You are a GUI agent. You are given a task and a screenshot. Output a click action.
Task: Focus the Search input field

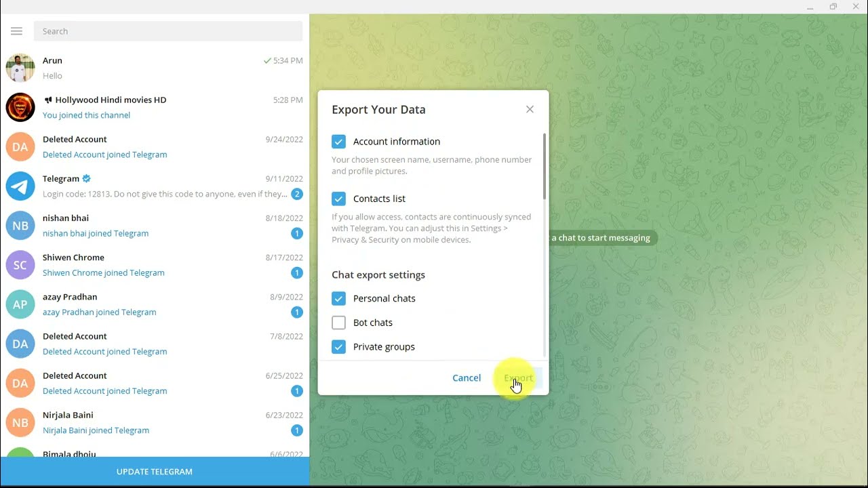point(167,31)
